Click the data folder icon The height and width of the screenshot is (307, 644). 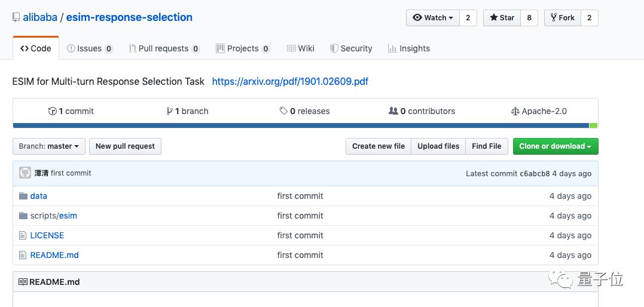pos(23,196)
